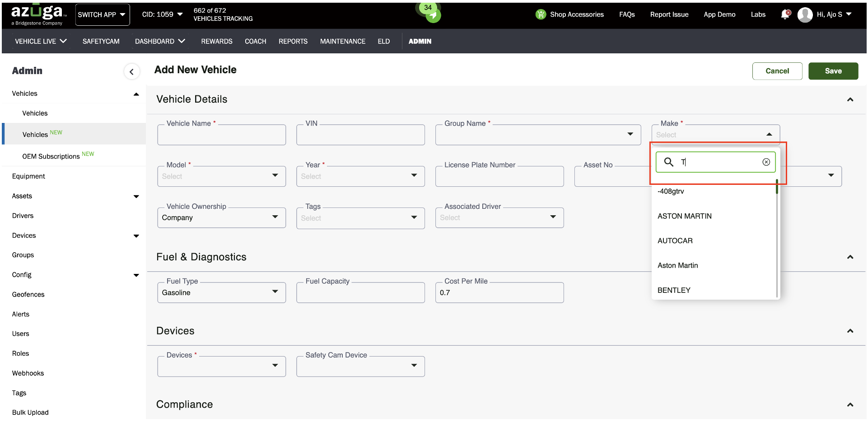This screenshot has width=868, height=424.
Task: Click the green 34 badge indicator
Action: tap(428, 8)
